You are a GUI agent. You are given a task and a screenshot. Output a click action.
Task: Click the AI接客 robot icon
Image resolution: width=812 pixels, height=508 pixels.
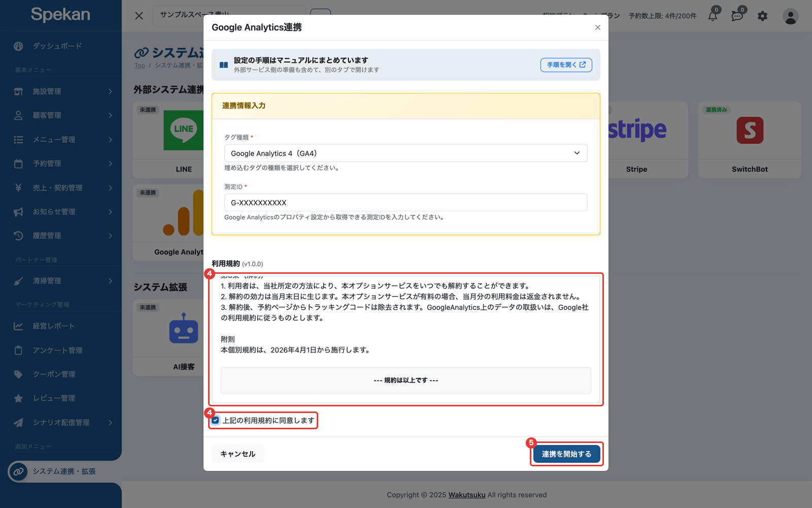coord(184,329)
